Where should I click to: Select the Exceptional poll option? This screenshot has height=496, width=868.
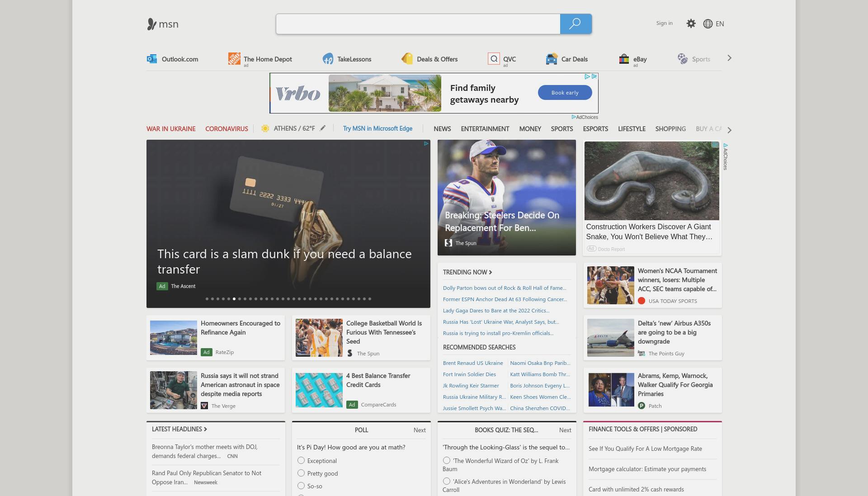pyautogui.click(x=301, y=460)
